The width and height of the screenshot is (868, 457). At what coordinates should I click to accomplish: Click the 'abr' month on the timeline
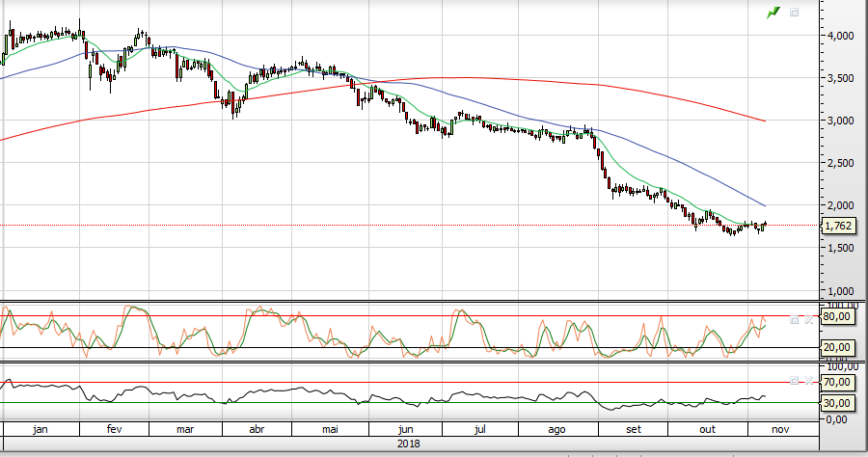pos(258,429)
